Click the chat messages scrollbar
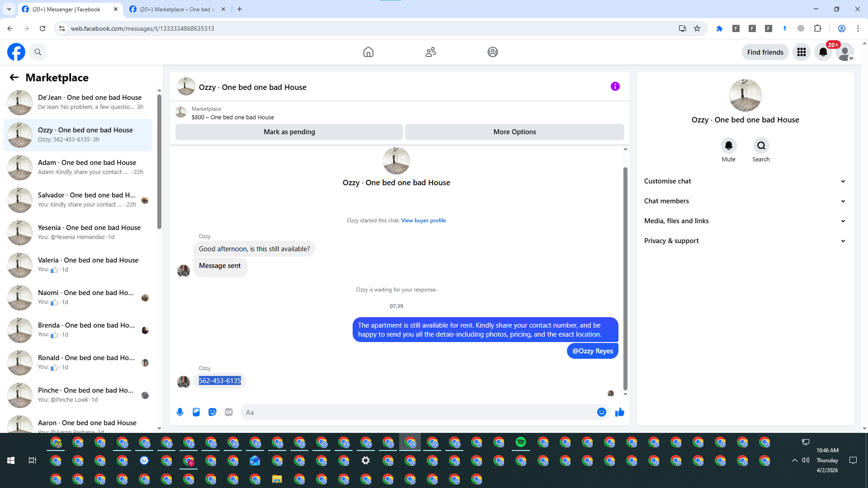Screen dimensions: 868x488 point(625,278)
